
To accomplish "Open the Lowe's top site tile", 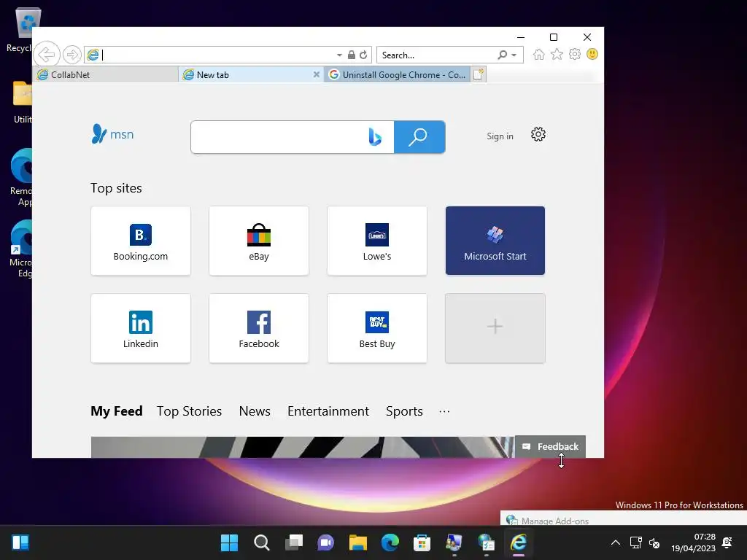I will click(x=377, y=241).
